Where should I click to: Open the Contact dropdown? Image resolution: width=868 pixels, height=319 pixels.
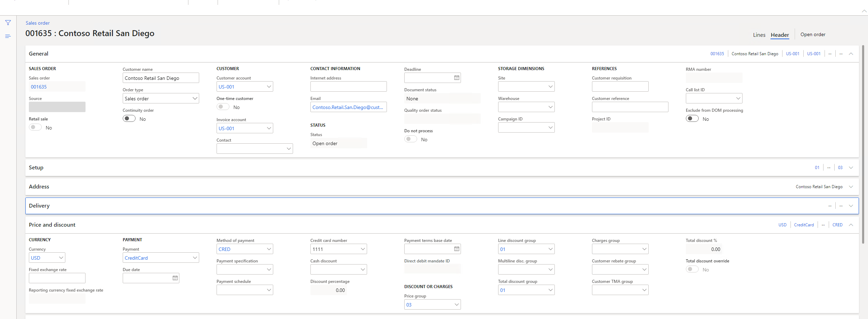point(289,149)
